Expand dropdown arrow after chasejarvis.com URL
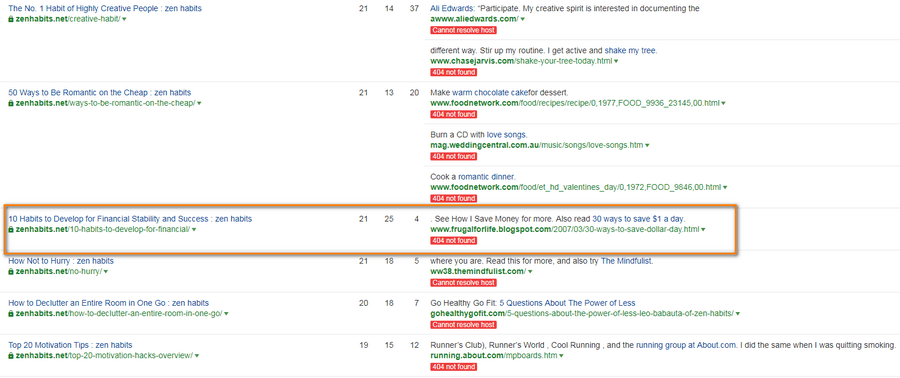Image resolution: width=900 pixels, height=378 pixels. (x=616, y=61)
